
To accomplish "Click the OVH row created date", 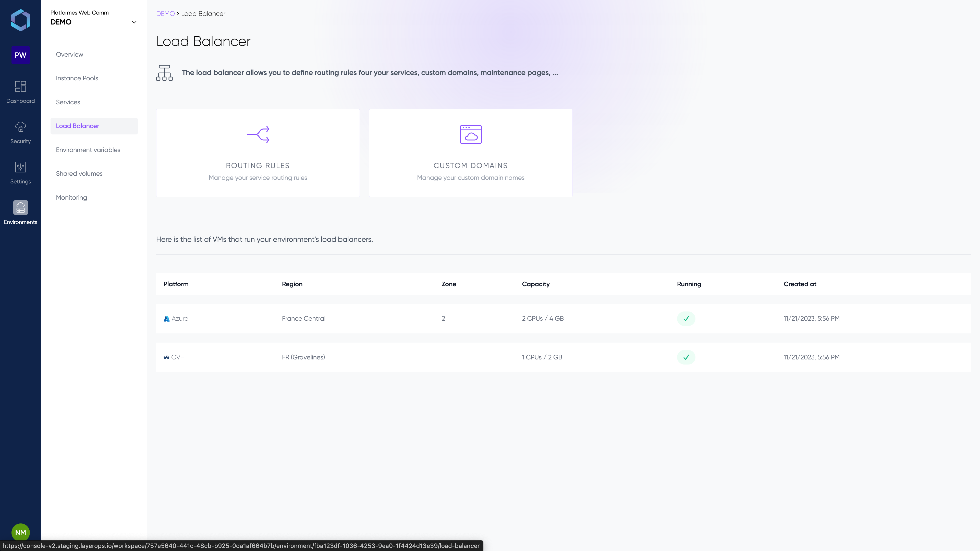I will [x=812, y=357].
